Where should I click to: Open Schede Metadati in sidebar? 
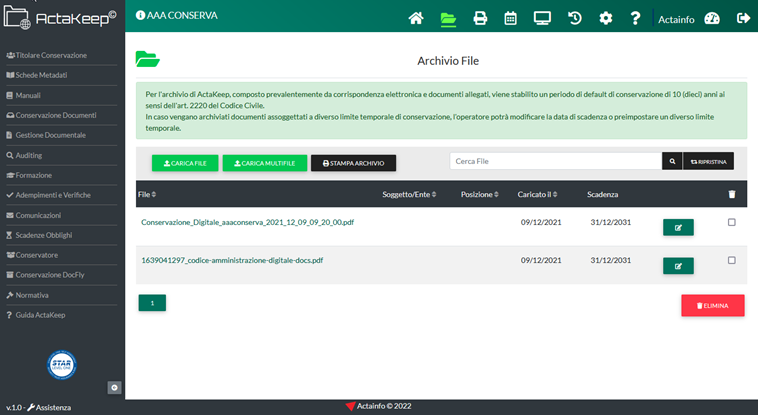pyautogui.click(x=42, y=75)
